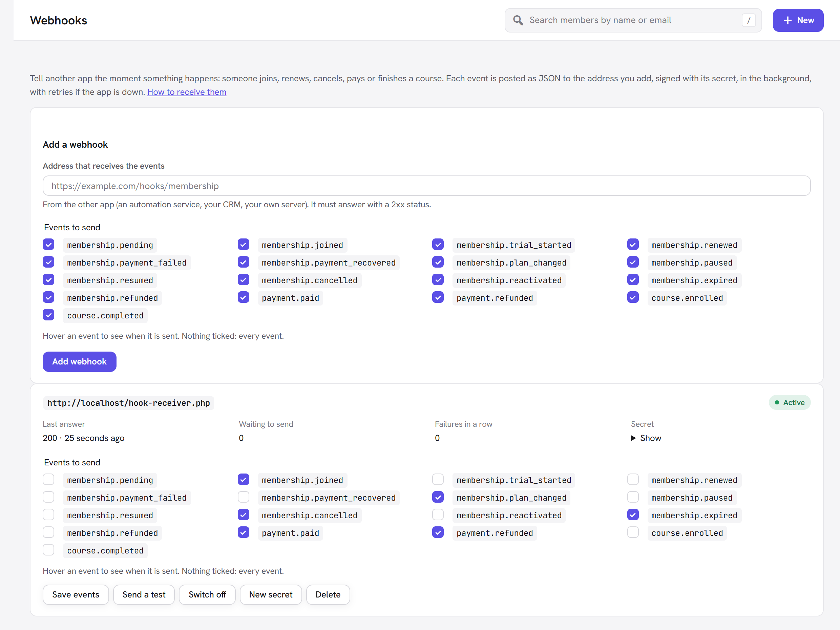Click Switch off for the localhost webhook
Viewport: 840px width, 630px height.
[x=207, y=594]
